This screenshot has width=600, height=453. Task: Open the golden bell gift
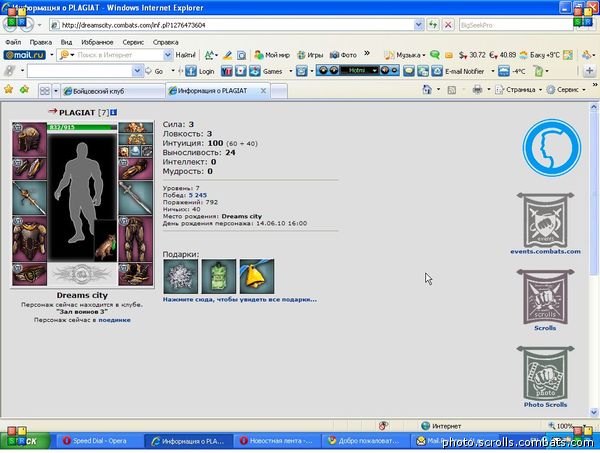(257, 276)
